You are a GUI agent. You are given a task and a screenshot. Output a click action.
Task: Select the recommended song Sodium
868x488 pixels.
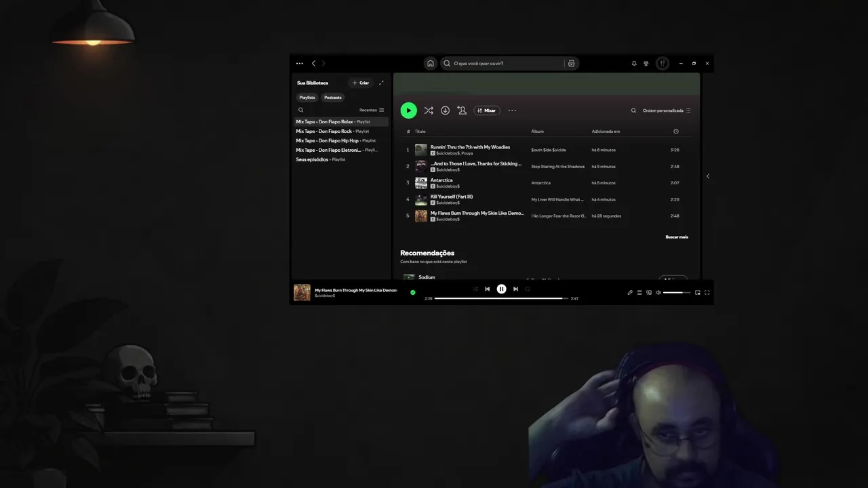pos(427,277)
